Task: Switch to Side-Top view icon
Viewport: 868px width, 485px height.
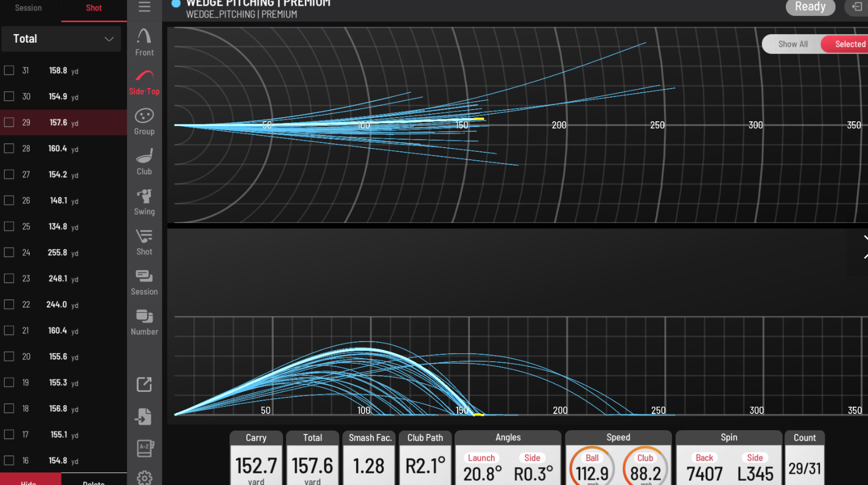Action: pos(144,82)
